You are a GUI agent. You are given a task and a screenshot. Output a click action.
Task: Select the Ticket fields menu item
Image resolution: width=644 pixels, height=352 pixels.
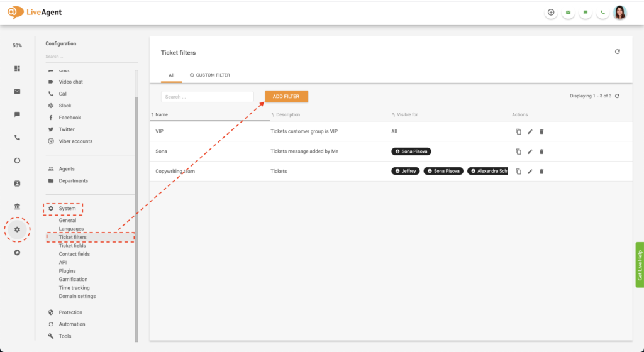point(72,246)
